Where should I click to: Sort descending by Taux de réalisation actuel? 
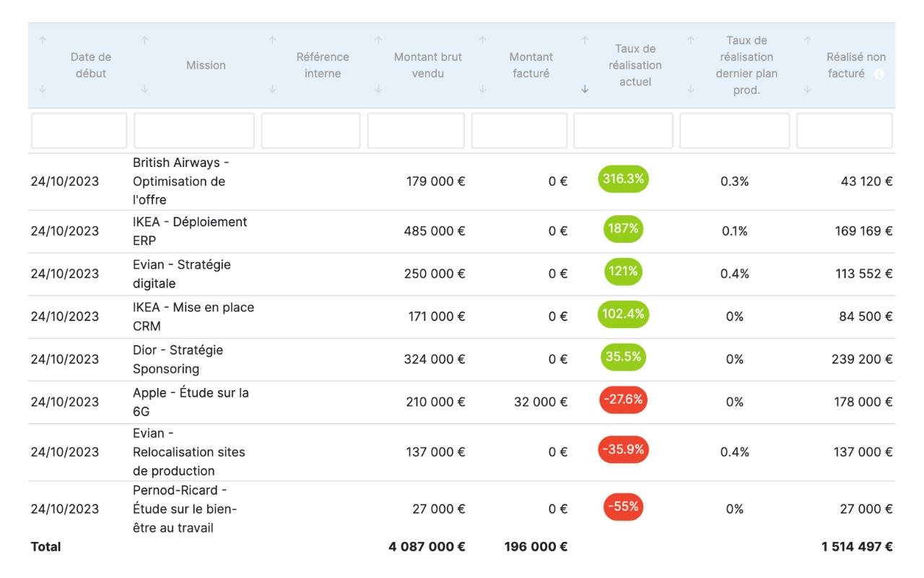pyautogui.click(x=585, y=90)
